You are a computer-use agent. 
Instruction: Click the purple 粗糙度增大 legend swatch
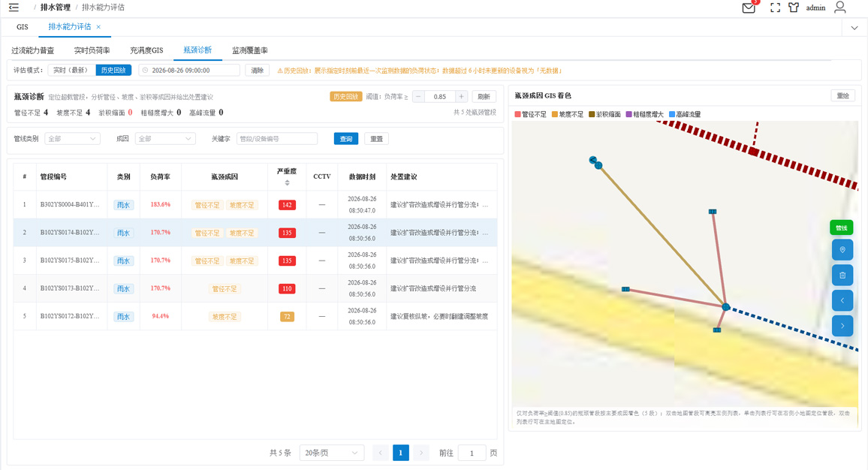[629, 114]
